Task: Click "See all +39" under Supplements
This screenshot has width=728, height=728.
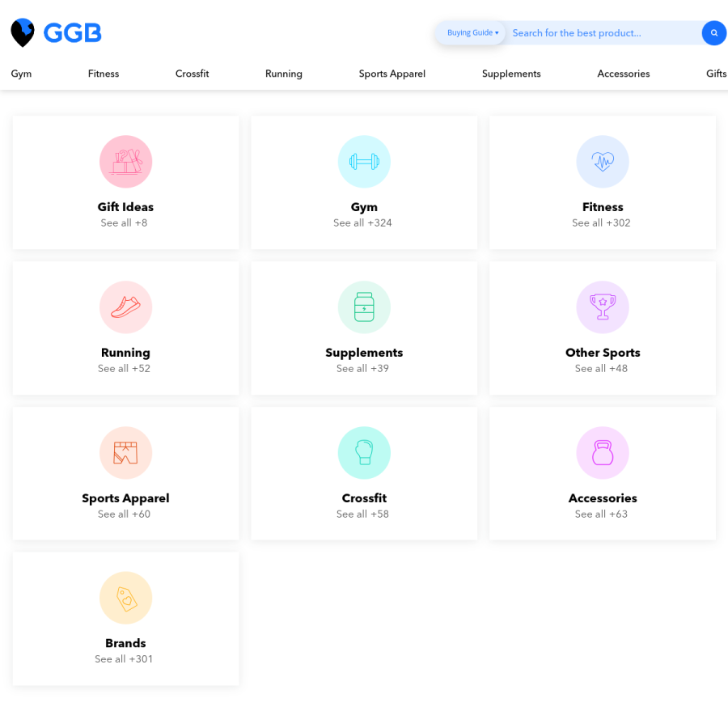Action: pyautogui.click(x=362, y=369)
